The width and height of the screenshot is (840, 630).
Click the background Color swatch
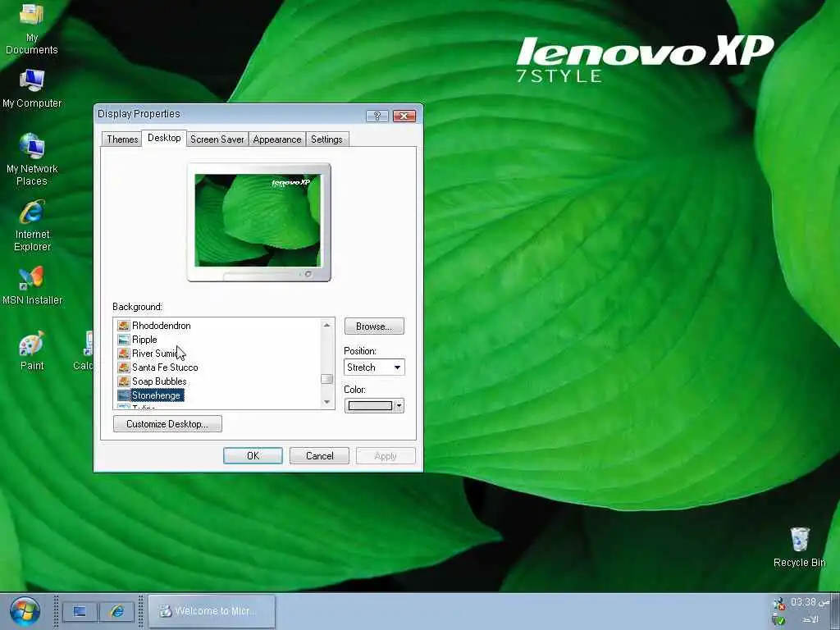pos(370,406)
